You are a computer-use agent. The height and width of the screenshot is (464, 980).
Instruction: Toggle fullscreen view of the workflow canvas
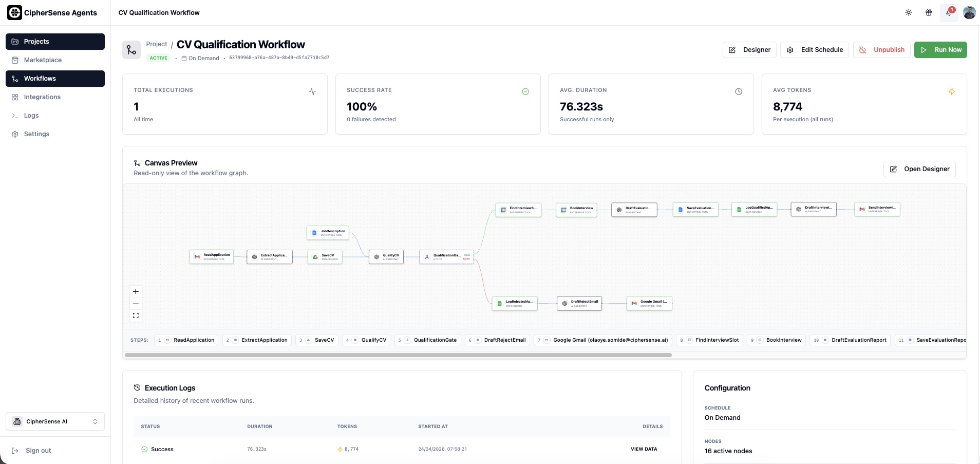click(136, 315)
